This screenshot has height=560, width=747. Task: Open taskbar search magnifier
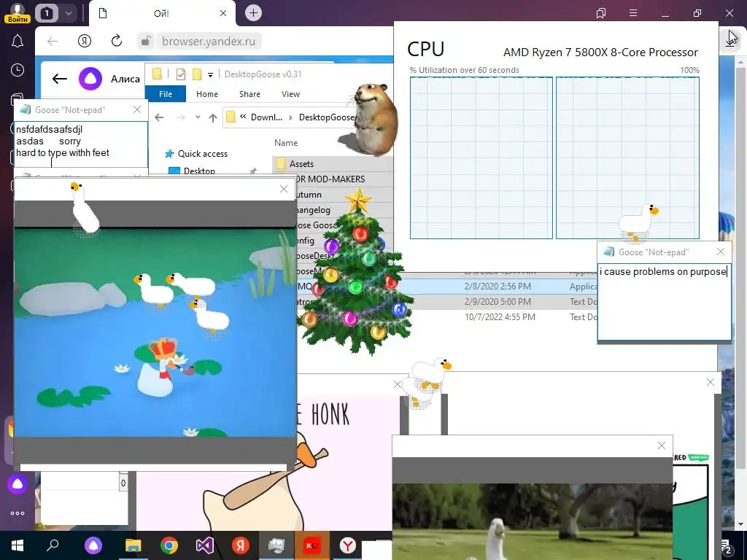(53, 545)
